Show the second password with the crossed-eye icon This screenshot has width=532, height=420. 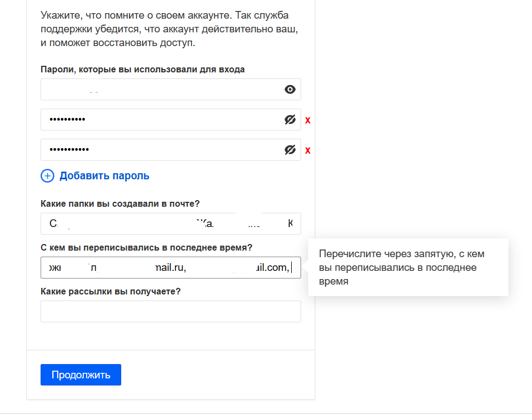[x=290, y=120]
